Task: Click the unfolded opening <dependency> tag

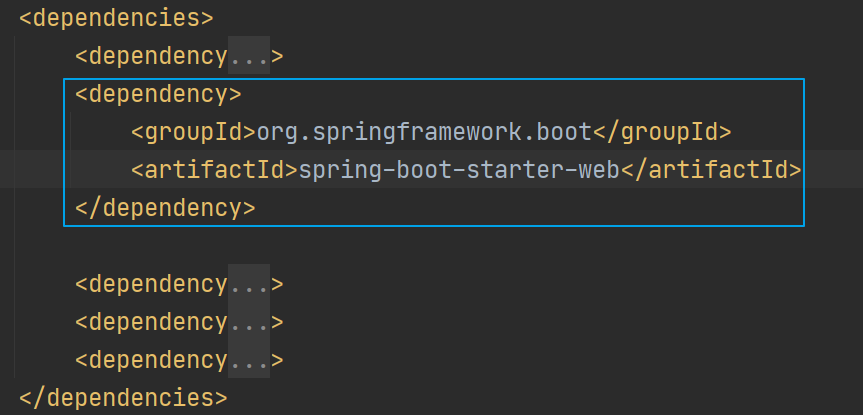Action: 158,94
